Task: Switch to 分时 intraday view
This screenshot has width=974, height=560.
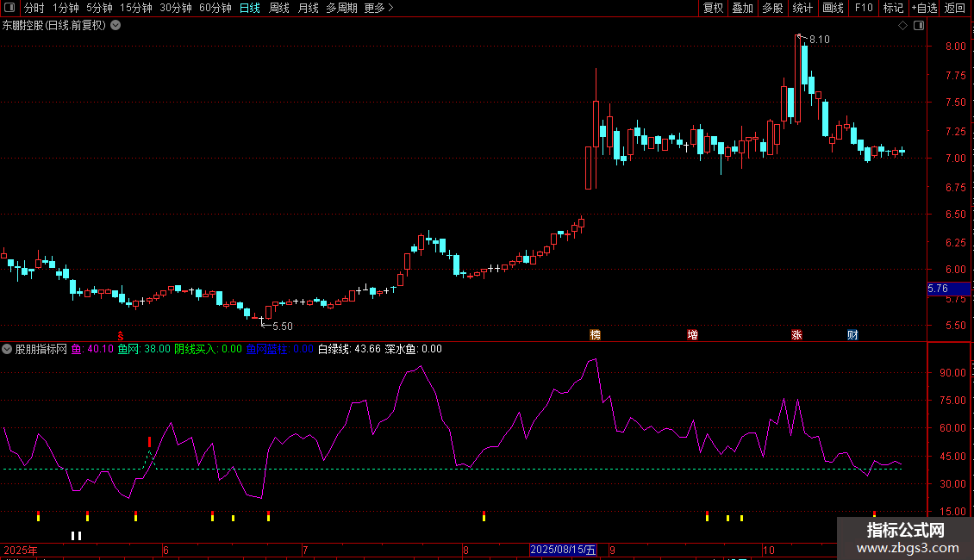Action: click(x=34, y=8)
